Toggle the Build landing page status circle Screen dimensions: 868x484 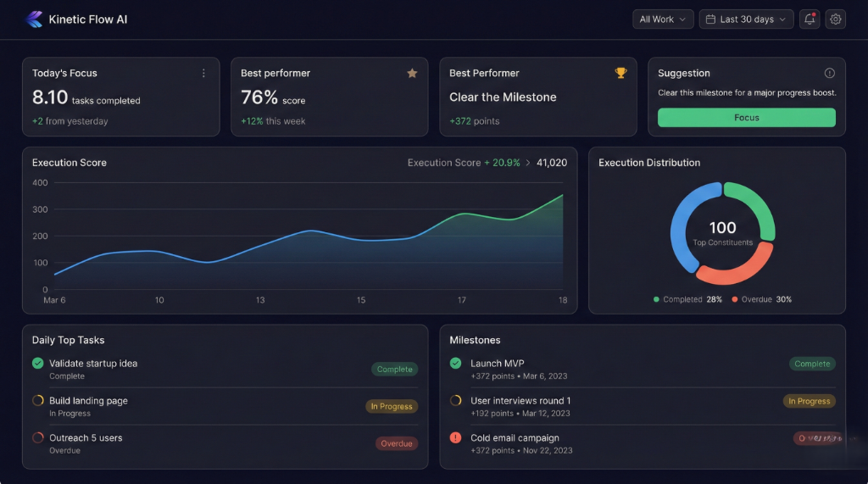pyautogui.click(x=37, y=401)
